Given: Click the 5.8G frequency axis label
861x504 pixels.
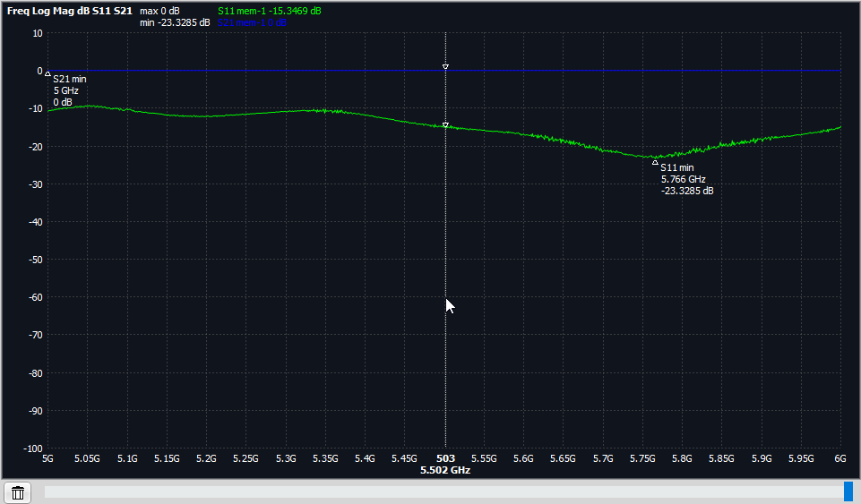Looking at the screenshot, I should (x=682, y=458).
